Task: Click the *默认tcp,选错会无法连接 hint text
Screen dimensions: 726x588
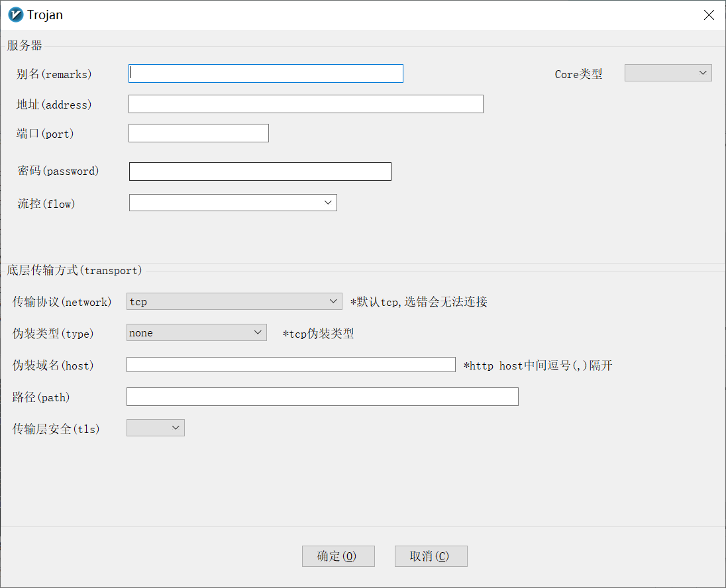Action: tap(419, 302)
